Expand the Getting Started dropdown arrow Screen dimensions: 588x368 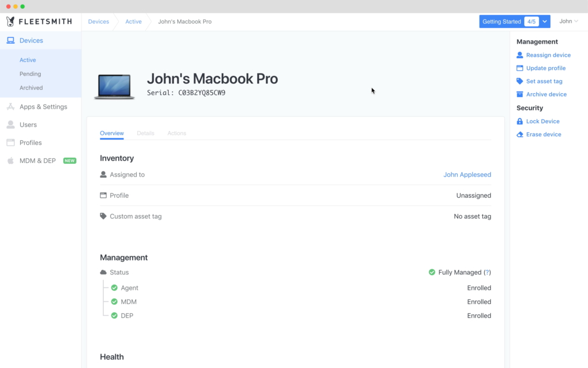click(x=545, y=21)
